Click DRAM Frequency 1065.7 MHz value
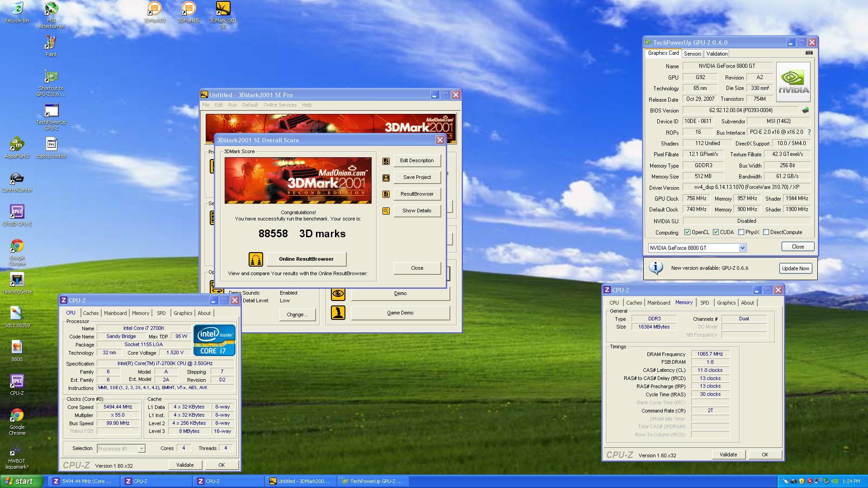This screenshot has width=868, height=488. (x=710, y=354)
